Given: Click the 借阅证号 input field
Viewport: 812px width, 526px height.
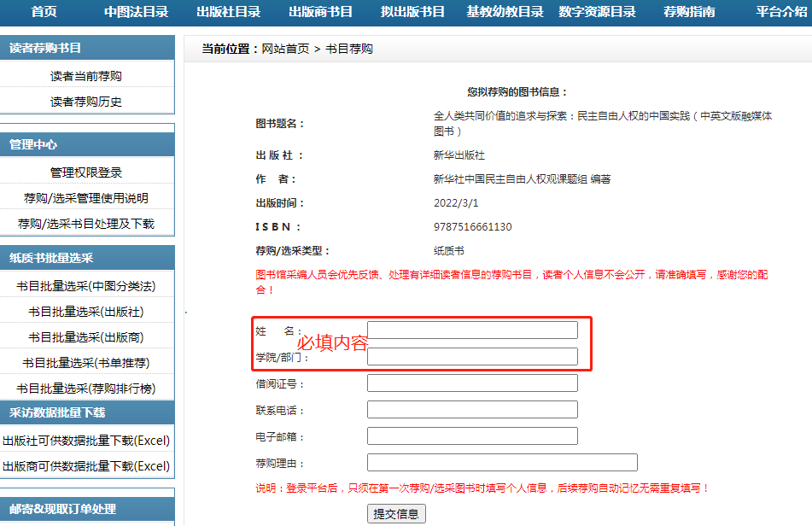Looking at the screenshot, I should click(x=472, y=383).
